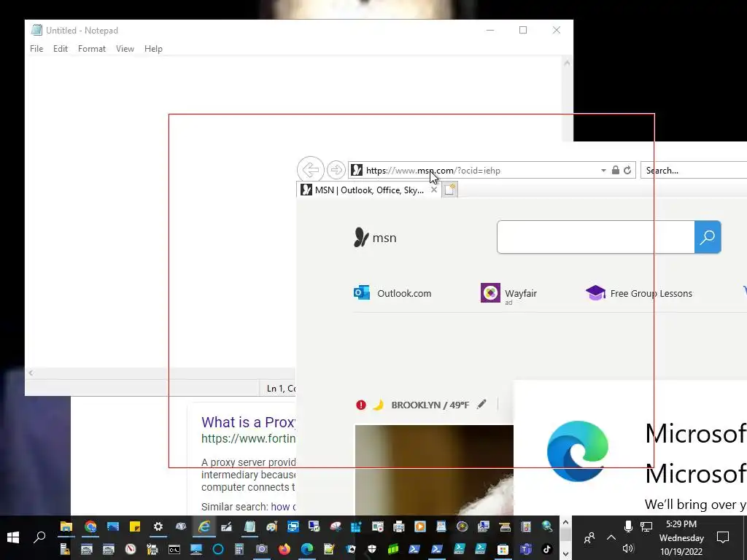Viewport: 747px width, 560px height.
Task: Click Notepad vertical scrollbar up arrow
Action: (x=567, y=63)
